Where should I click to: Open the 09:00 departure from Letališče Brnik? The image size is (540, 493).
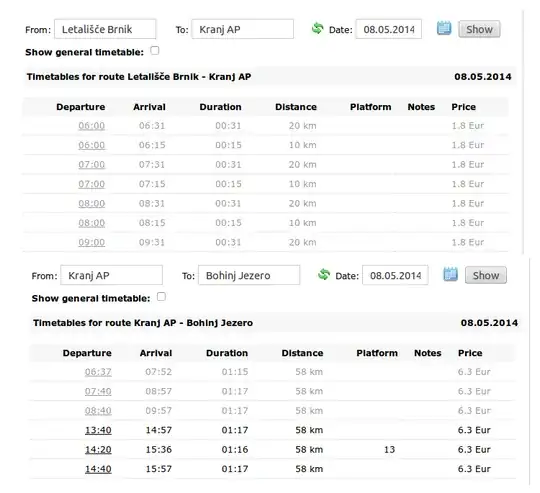[x=92, y=242]
